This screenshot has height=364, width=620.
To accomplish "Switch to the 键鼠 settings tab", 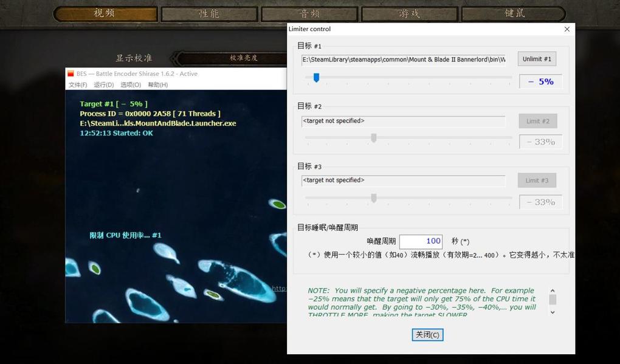I will [x=514, y=14].
